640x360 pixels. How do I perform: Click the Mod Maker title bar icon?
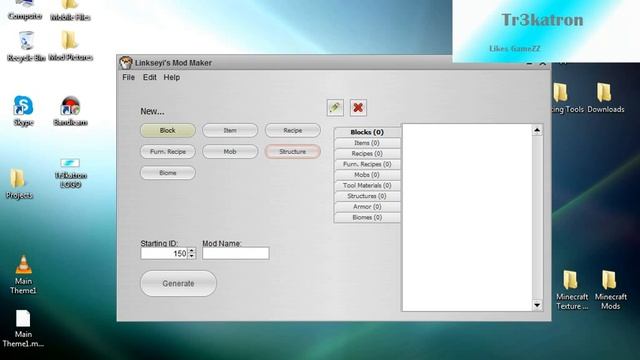click(126, 63)
